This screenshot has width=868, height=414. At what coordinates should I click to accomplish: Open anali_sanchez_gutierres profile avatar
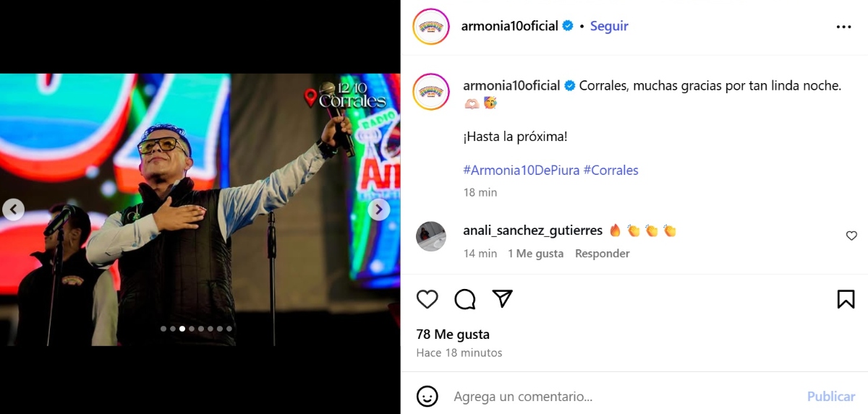pos(431,236)
